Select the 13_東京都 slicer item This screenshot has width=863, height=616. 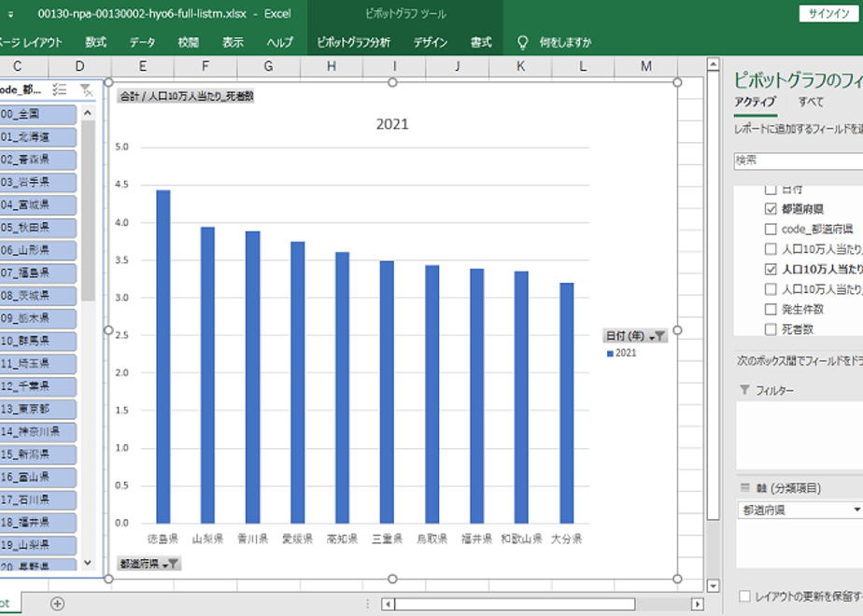(37, 409)
